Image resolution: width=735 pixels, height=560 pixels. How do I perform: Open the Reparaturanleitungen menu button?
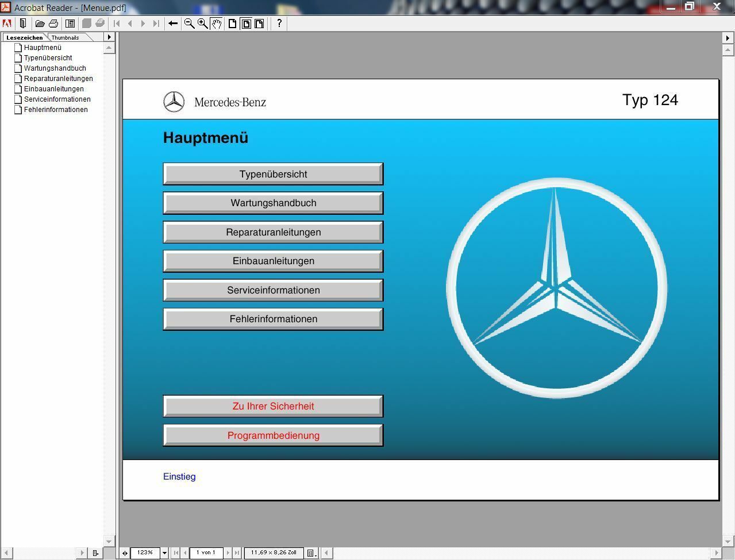(x=273, y=232)
